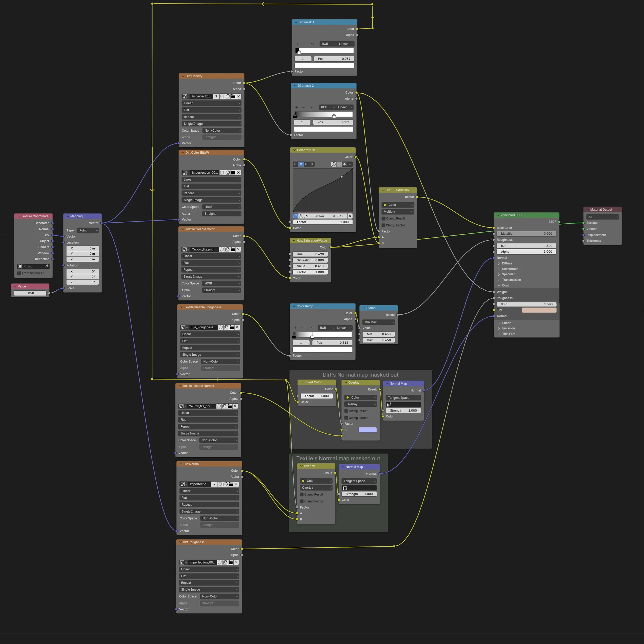Toggle fake user on Tile_Roughness image
The height and width of the screenshot is (644, 644).
pyautogui.click(x=221, y=327)
